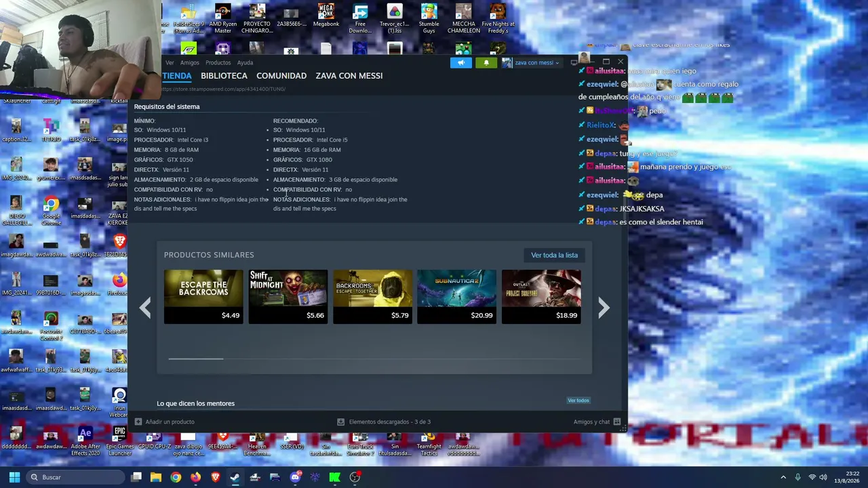The image size is (868, 488).
Task: Click Ver toda la lista button
Action: point(554,256)
